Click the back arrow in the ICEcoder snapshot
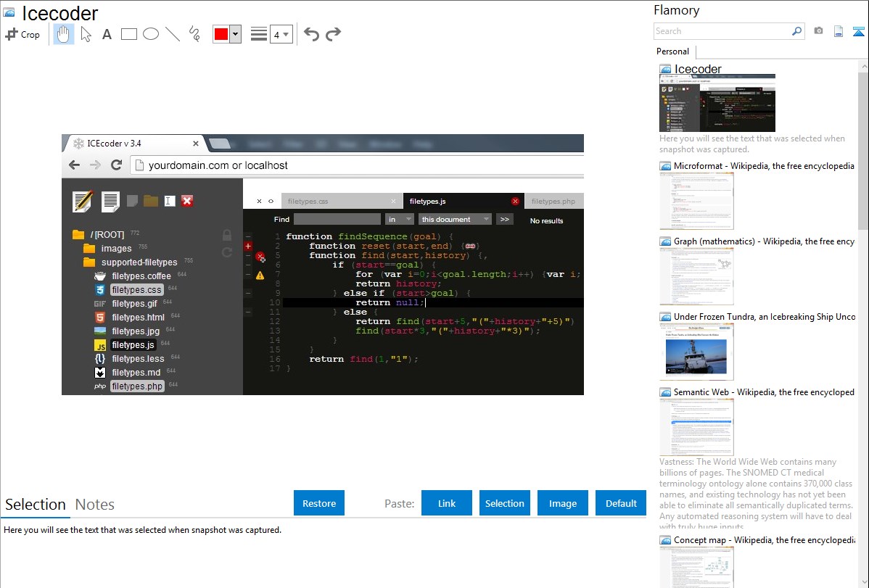 pyautogui.click(x=74, y=165)
